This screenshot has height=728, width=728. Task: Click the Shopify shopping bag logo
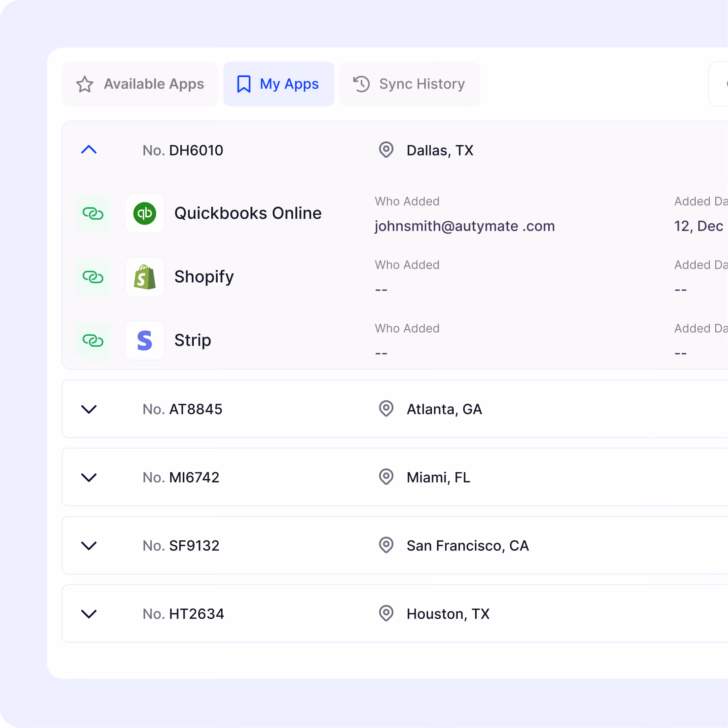click(145, 277)
